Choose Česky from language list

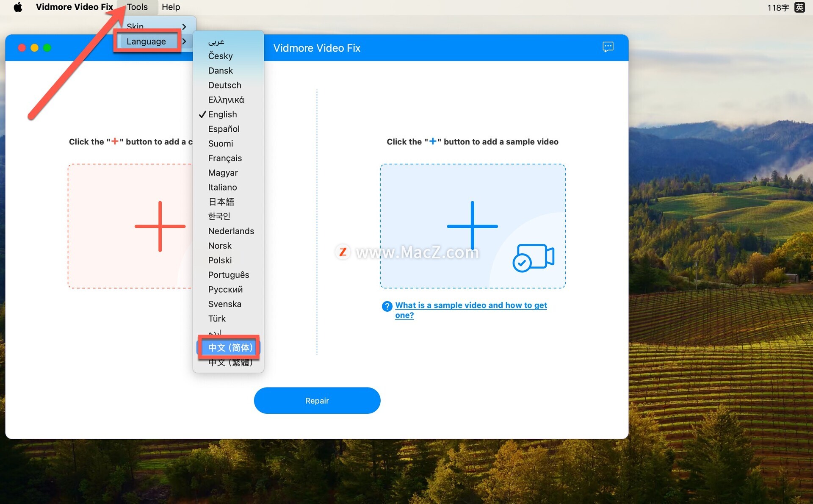(x=229, y=56)
